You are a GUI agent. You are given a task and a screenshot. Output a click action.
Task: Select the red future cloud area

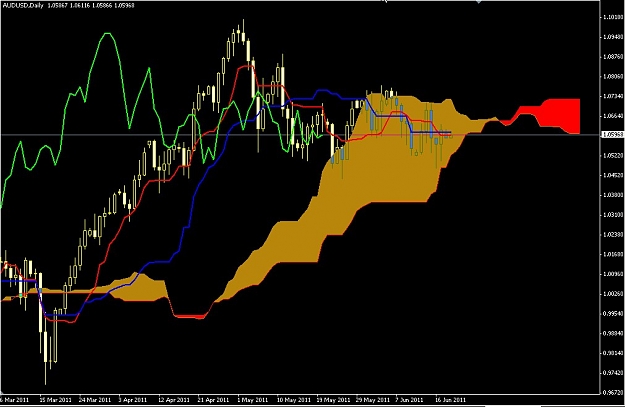(558, 114)
